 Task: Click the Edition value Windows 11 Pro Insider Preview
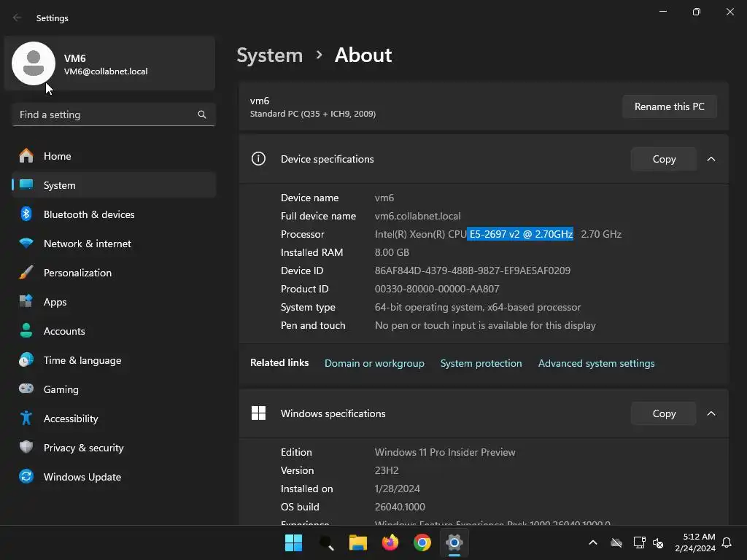point(445,452)
